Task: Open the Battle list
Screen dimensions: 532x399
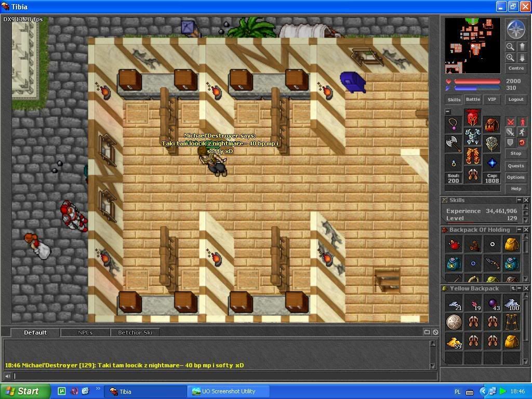Action: (x=473, y=99)
